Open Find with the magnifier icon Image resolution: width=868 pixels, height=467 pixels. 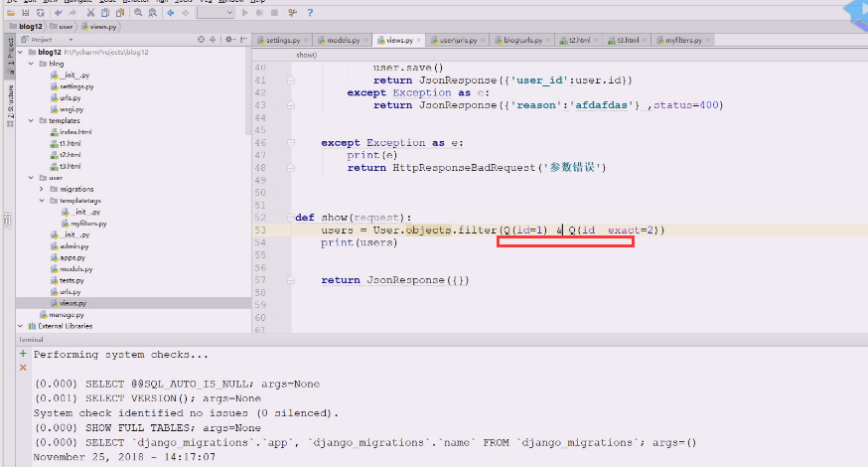pos(138,13)
